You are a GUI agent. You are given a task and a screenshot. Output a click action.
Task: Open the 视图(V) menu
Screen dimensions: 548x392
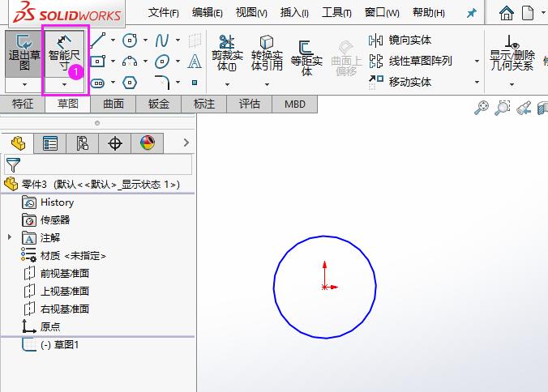pyautogui.click(x=251, y=13)
